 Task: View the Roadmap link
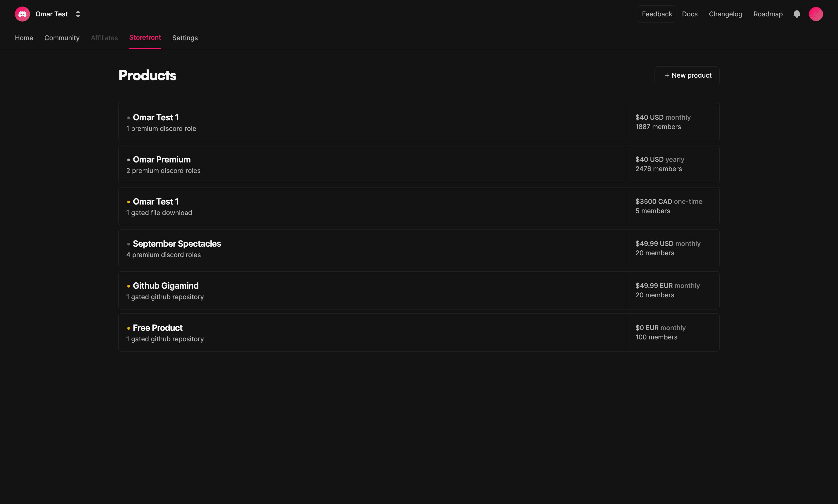pos(768,14)
